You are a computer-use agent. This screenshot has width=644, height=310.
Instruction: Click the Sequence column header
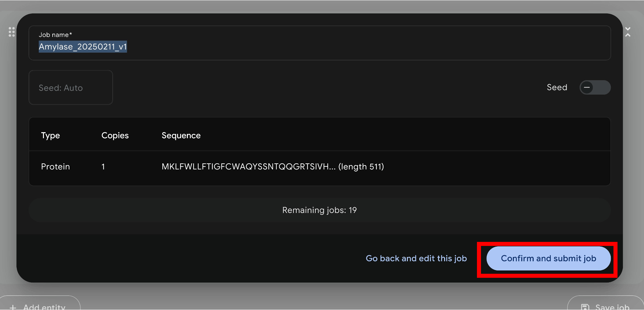(x=181, y=135)
